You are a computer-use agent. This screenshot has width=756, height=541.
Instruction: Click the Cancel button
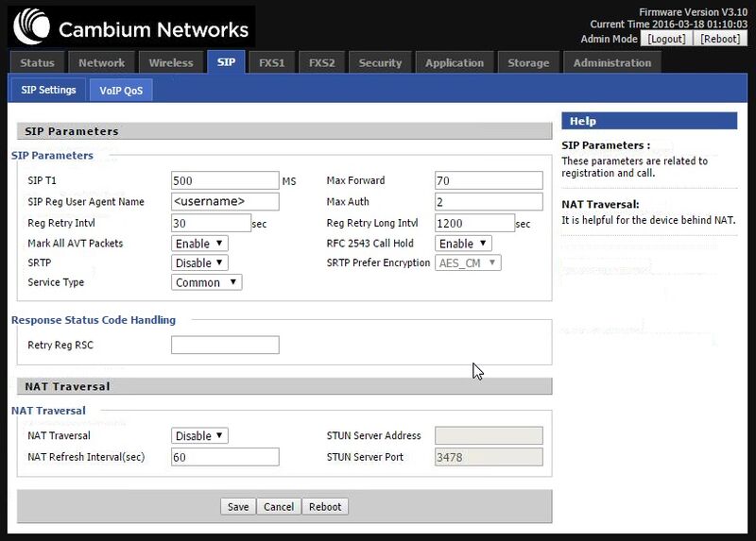279,507
